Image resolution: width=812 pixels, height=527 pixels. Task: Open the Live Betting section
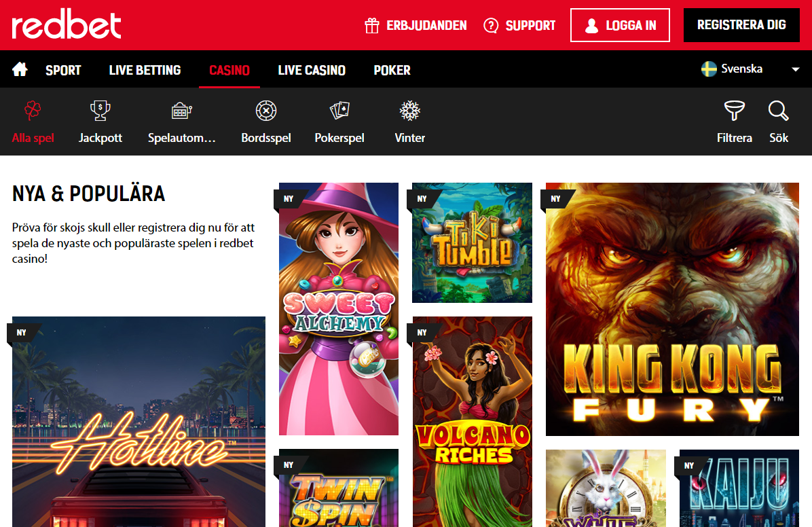145,70
